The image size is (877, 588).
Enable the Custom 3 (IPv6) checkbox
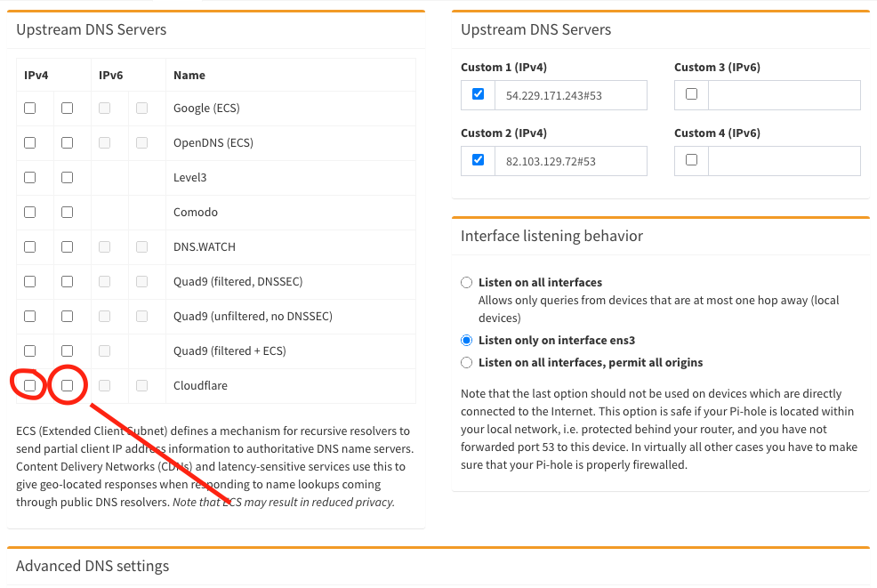click(692, 93)
